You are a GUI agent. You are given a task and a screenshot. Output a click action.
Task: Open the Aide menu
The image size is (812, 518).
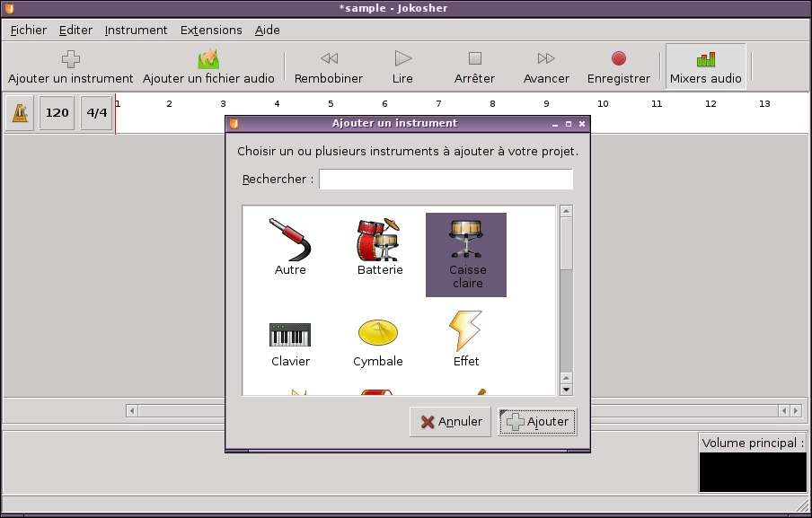(x=267, y=30)
